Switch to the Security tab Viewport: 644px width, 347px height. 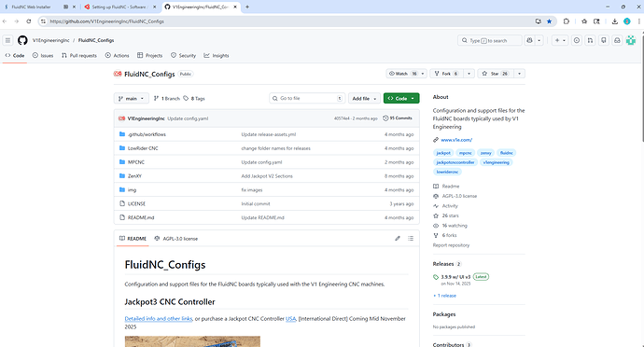[x=183, y=55]
